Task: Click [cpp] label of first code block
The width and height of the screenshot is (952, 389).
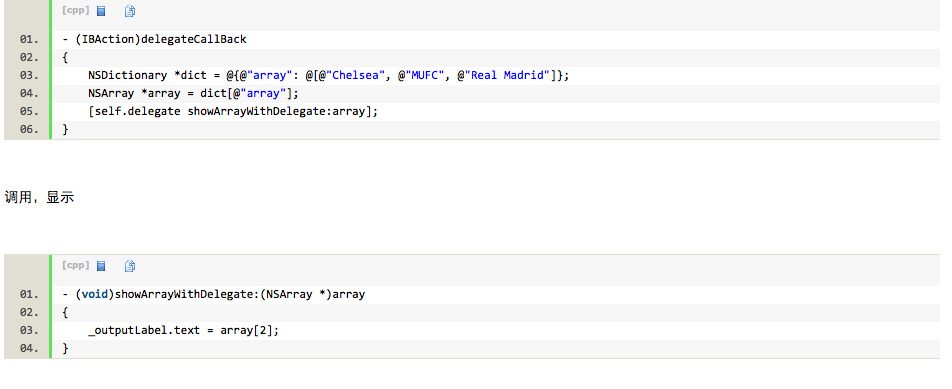Action: click(76, 10)
